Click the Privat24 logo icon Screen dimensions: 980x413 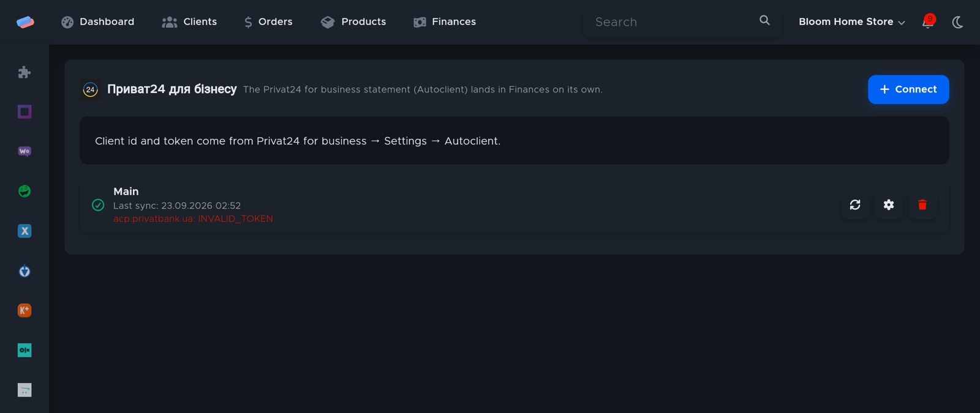(91, 89)
